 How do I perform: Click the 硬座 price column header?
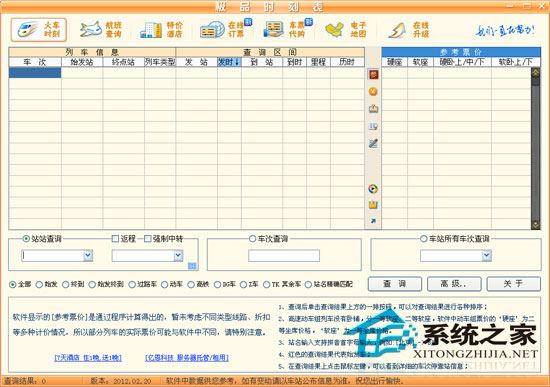click(x=395, y=62)
